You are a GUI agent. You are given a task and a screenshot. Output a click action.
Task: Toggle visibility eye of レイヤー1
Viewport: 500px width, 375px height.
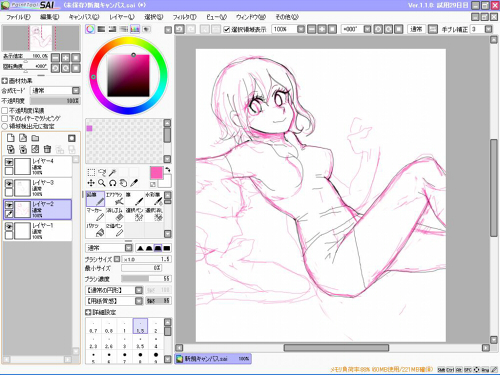[9, 227]
